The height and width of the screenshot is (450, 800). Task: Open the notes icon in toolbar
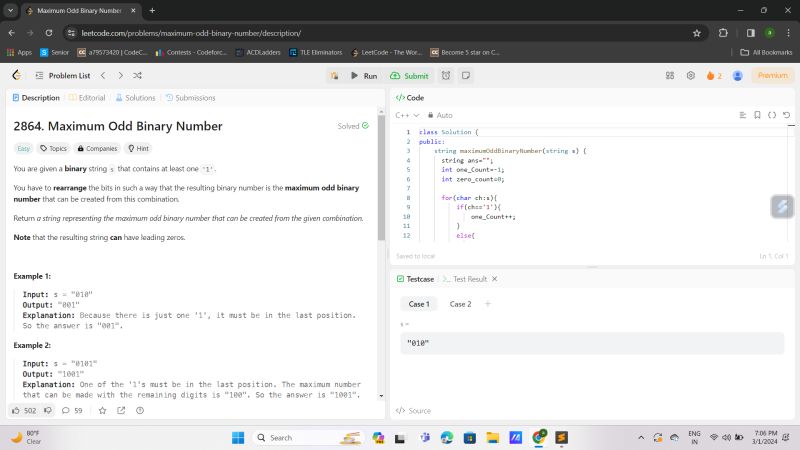[466, 76]
